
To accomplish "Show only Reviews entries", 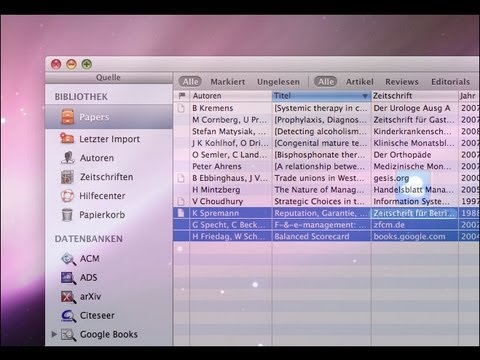I will click(x=402, y=82).
